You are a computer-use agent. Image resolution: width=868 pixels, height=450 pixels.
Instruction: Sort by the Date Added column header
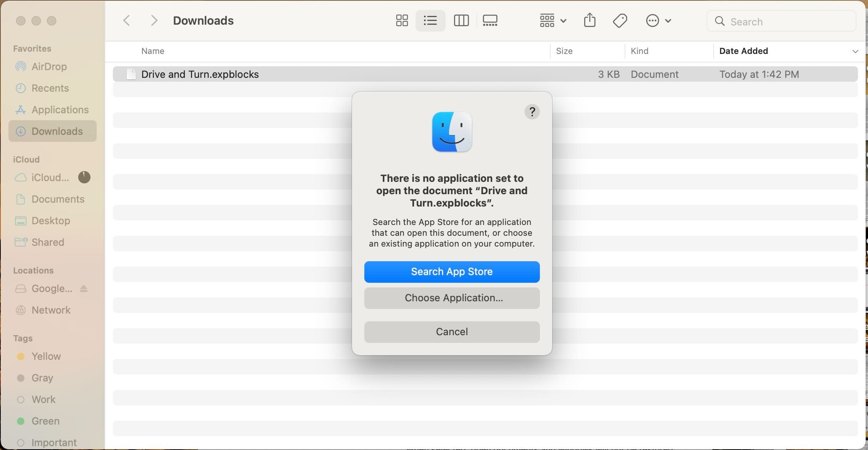tap(743, 51)
